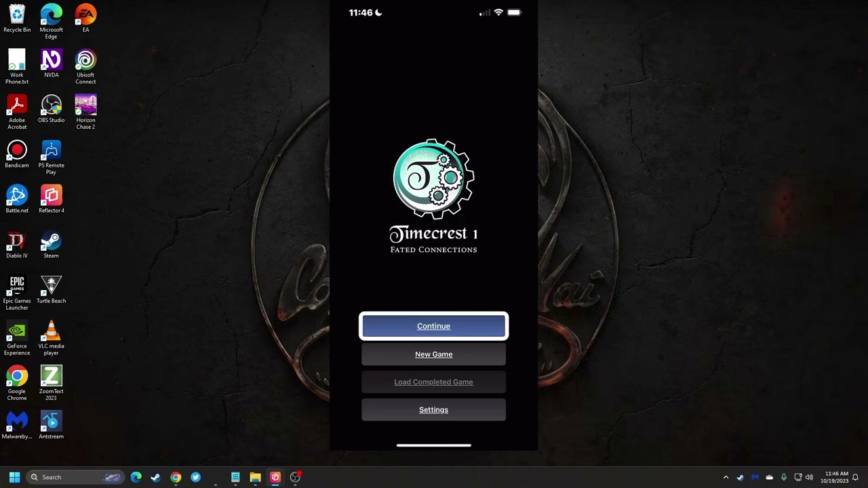Tap the Load Completed Game button
The image size is (868, 488).
coord(433,382)
